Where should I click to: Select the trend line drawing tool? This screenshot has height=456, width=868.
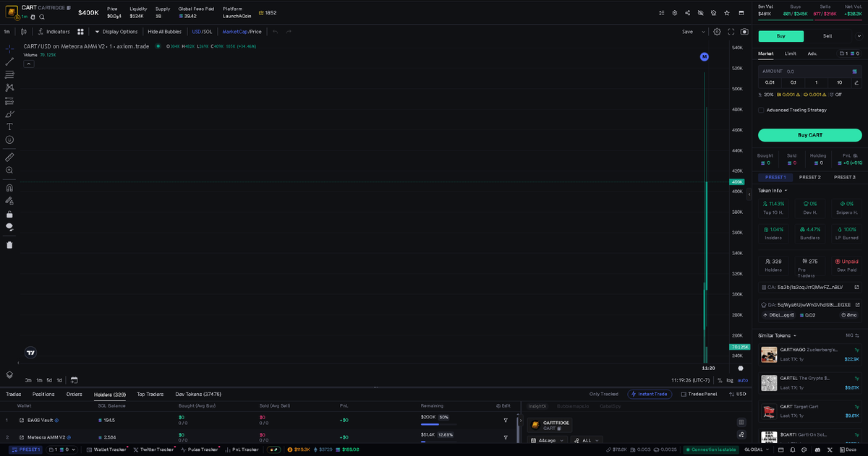pyautogui.click(x=9, y=61)
